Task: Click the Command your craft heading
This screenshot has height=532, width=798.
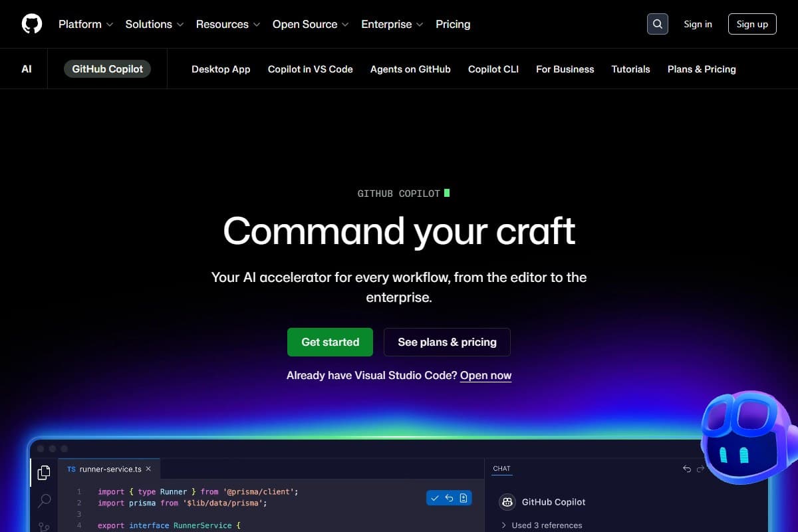Action: [x=399, y=231]
